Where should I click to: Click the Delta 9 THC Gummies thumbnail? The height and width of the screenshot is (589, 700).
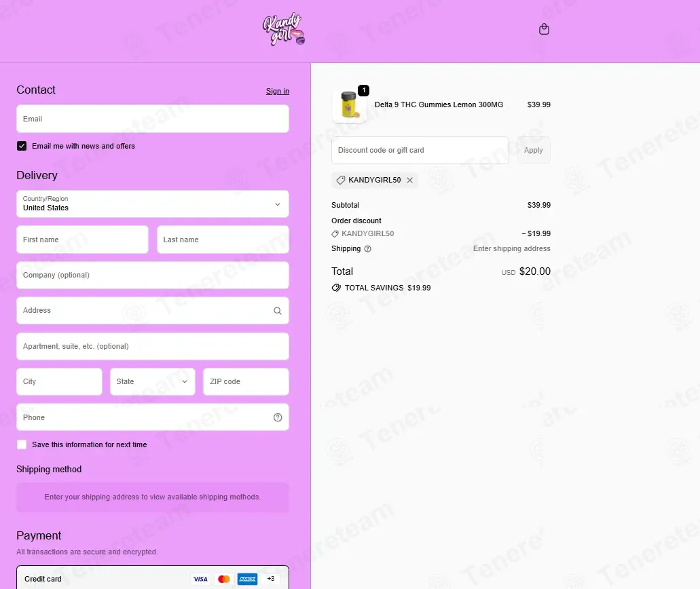click(x=350, y=107)
